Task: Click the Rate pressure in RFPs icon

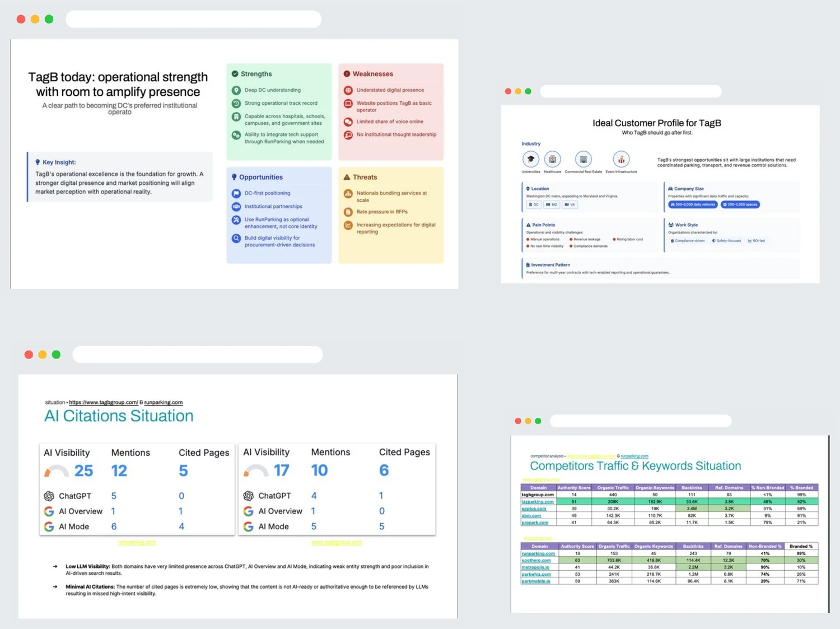Action: 348,212
